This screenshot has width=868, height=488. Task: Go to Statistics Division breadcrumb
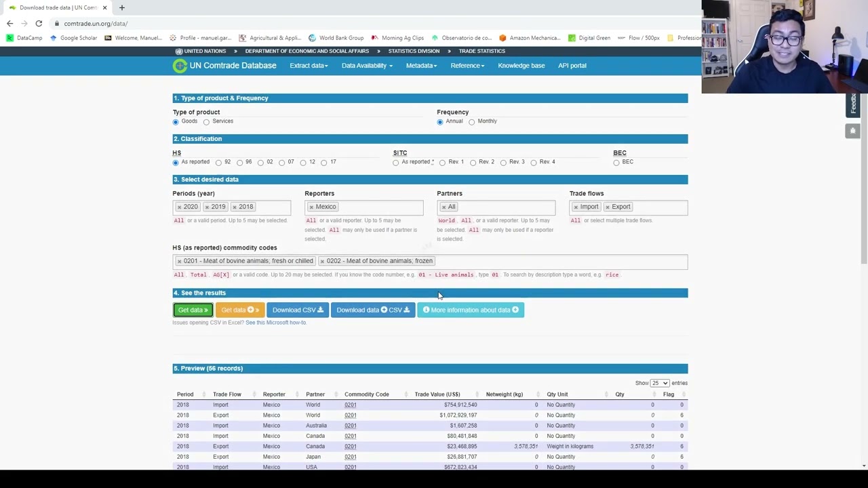(x=414, y=51)
